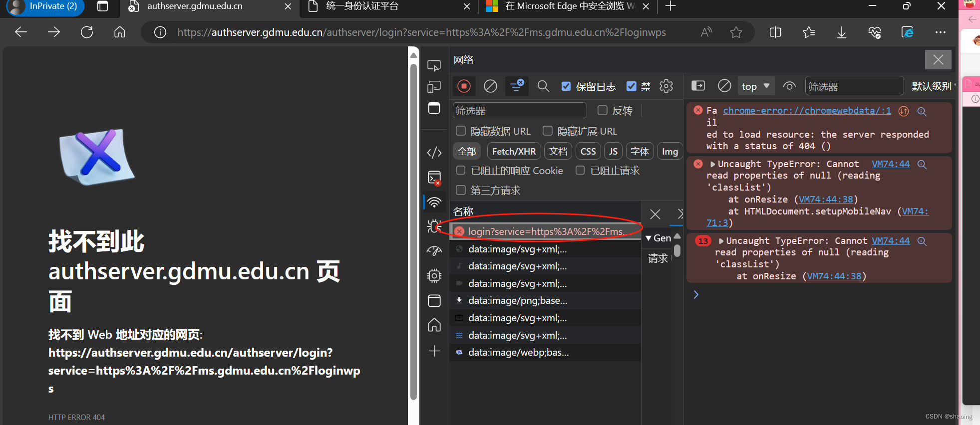The image size is (980, 425).
Task: Open network search magnifier
Action: pos(543,86)
